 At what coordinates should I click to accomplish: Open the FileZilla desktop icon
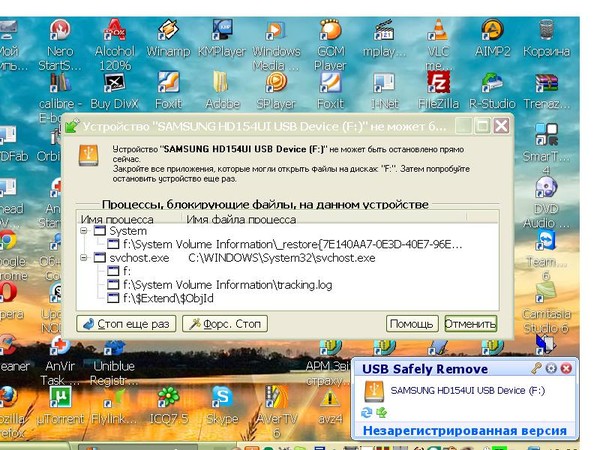coord(439,92)
